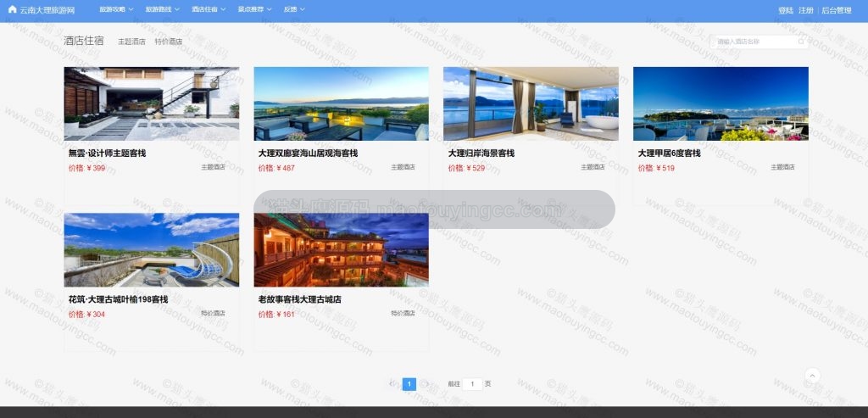Open the 云南大理旅游网 site title link
This screenshot has width=868, height=418.
pos(47,10)
